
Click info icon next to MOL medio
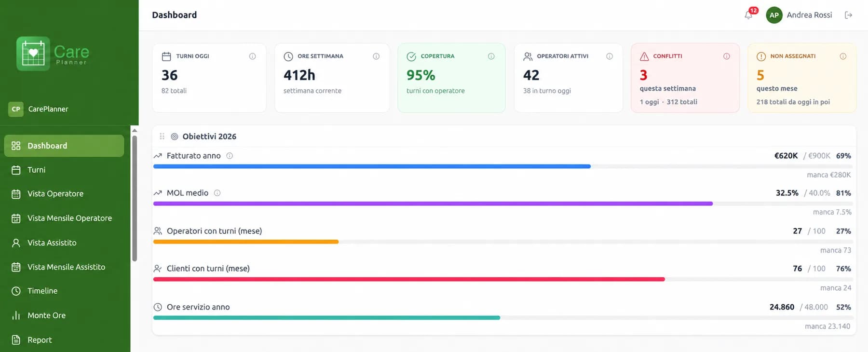217,193
